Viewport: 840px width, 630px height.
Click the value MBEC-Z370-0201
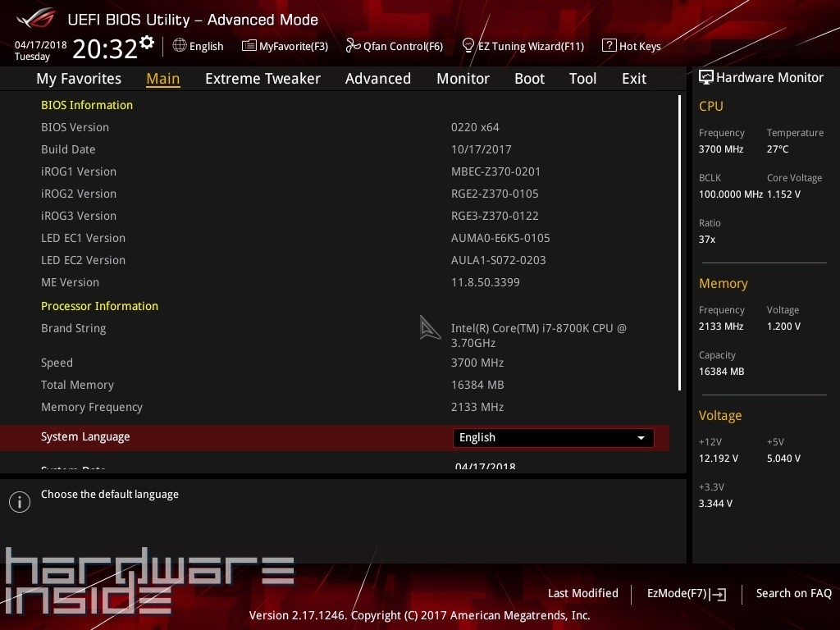coord(496,171)
